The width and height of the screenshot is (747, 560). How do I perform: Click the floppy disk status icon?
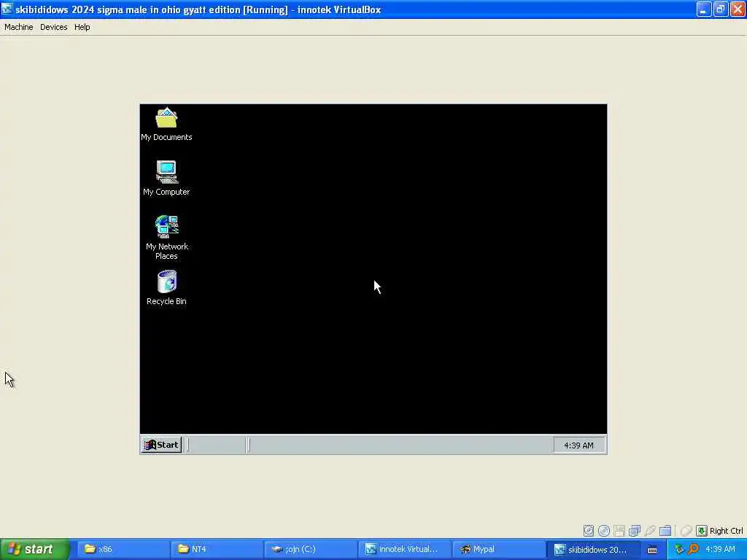619,531
